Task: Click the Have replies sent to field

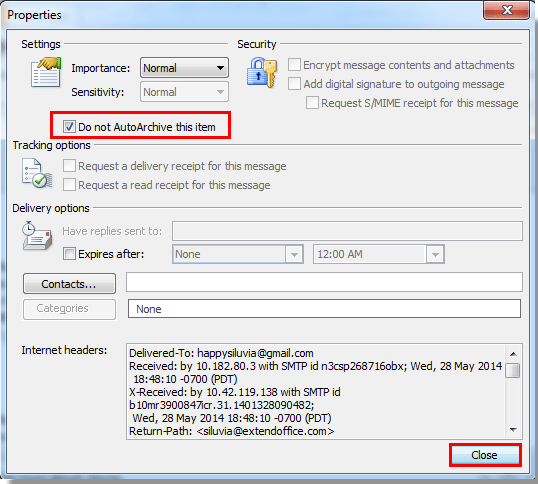Action: [x=347, y=231]
